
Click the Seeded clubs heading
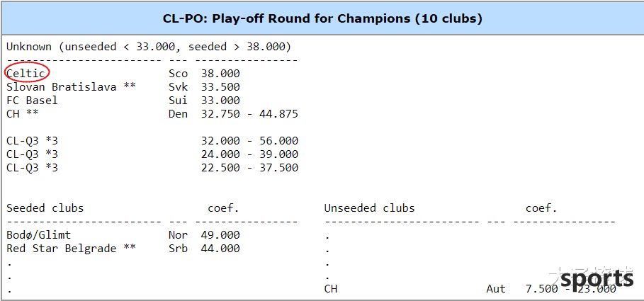tap(45, 208)
